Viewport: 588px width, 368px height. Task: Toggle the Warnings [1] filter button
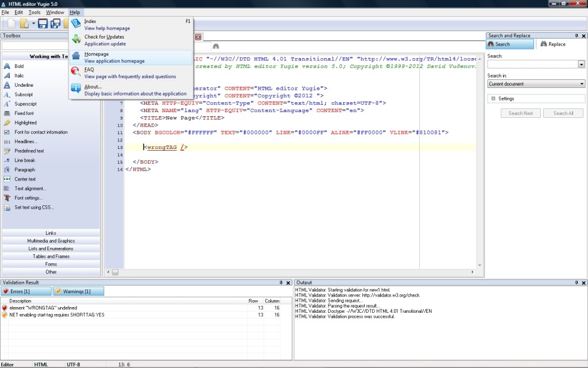79,292
